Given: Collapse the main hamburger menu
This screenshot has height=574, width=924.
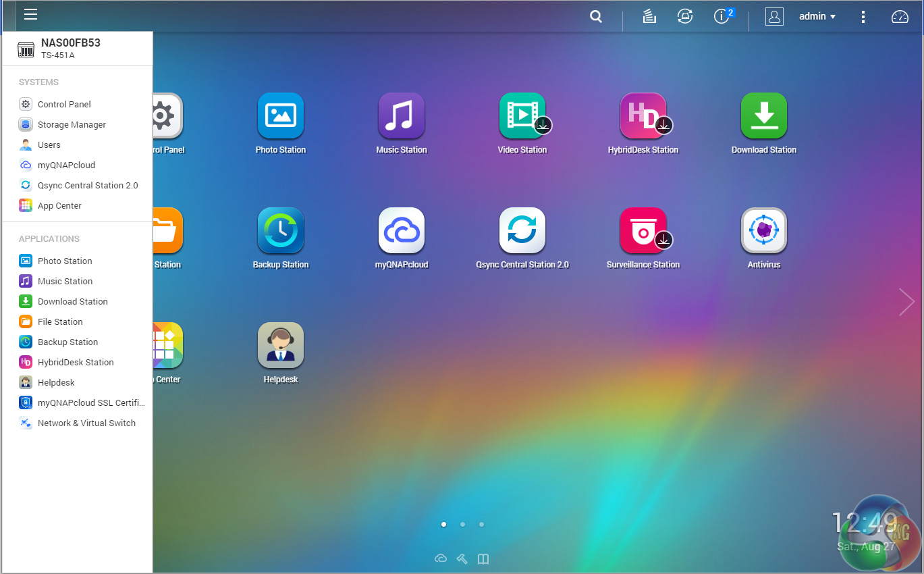Looking at the screenshot, I should 30,15.
